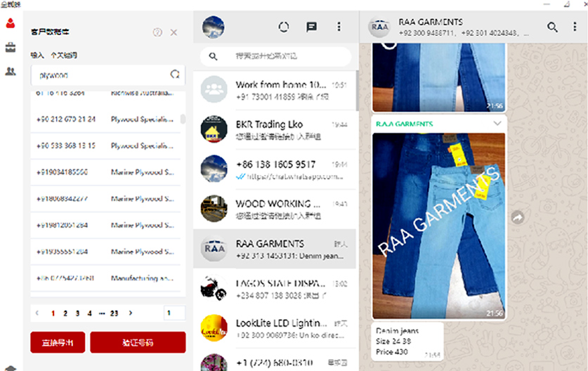Viewport: 588px width, 371px height.
Task: Close the customer data panel
Action: [174, 32]
